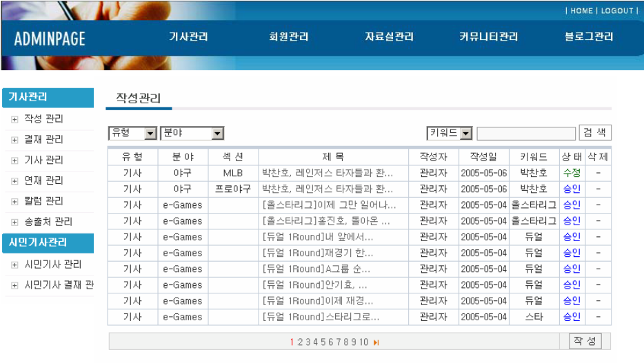This screenshot has width=644, height=363.
Task: Expand the 작성 관리 plus icon
Action: pyautogui.click(x=14, y=119)
